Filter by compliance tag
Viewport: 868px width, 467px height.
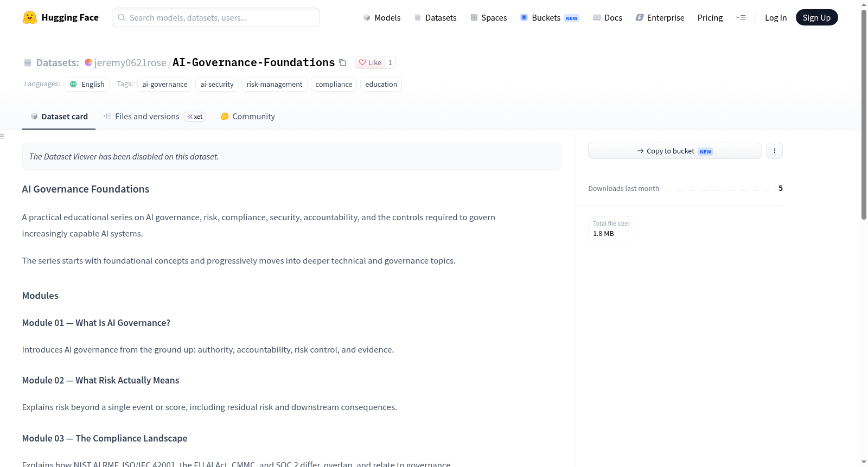(x=334, y=84)
